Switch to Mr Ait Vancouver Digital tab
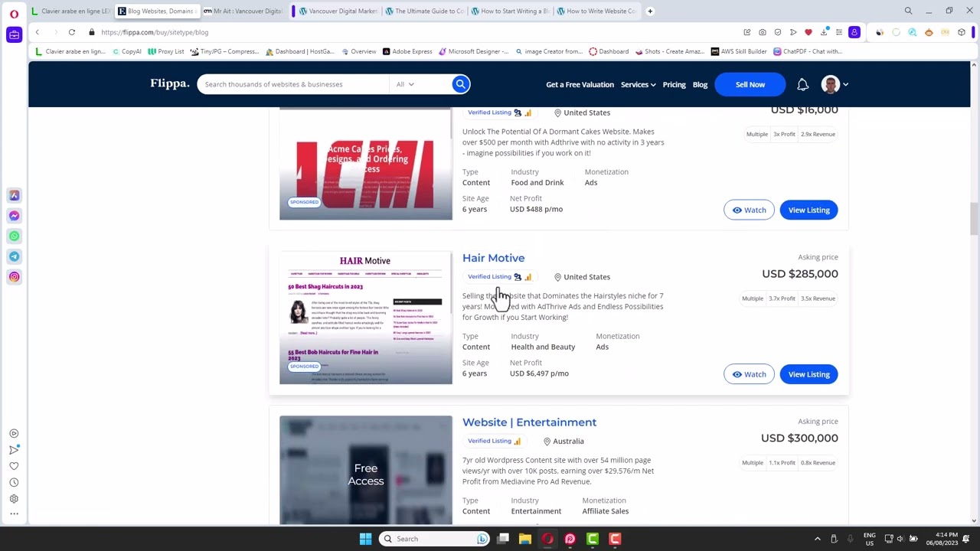The image size is (980, 551). (x=243, y=11)
